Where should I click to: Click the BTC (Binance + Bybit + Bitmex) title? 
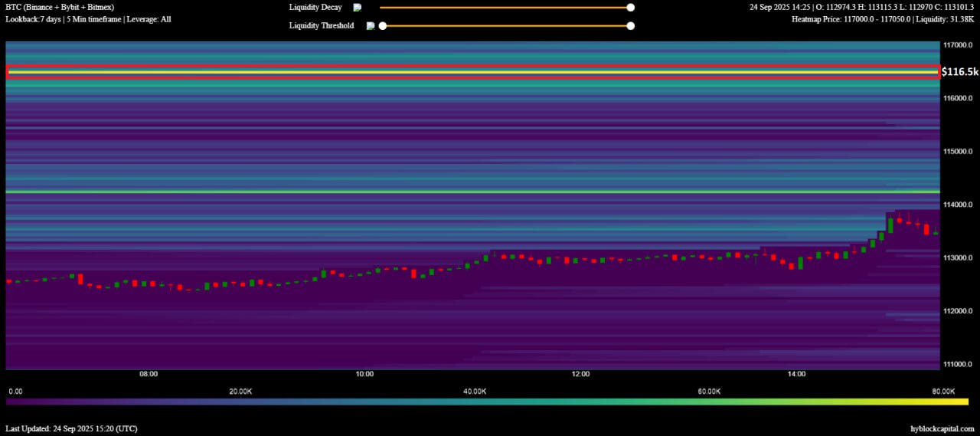pos(60,7)
